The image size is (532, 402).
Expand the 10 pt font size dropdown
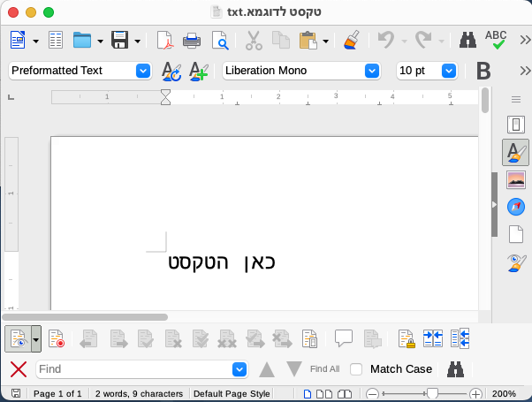[448, 71]
